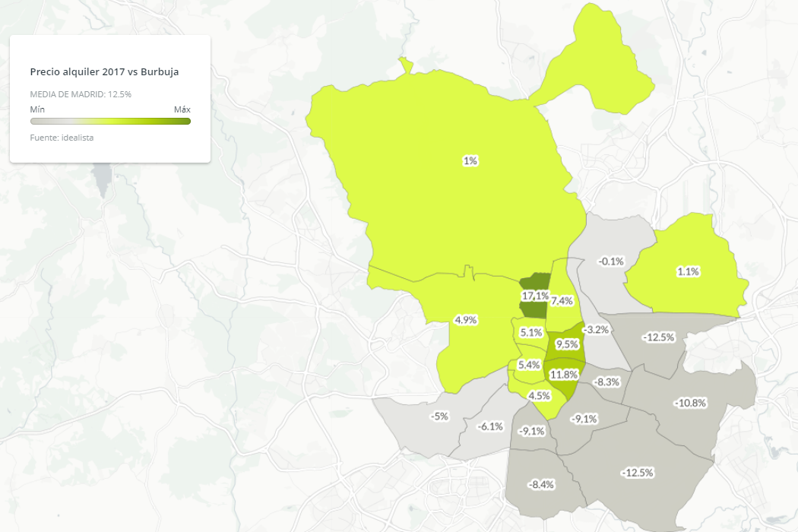The width and height of the screenshot is (798, 532).
Task: Select the 1.1% district on the east
Action: (x=687, y=270)
